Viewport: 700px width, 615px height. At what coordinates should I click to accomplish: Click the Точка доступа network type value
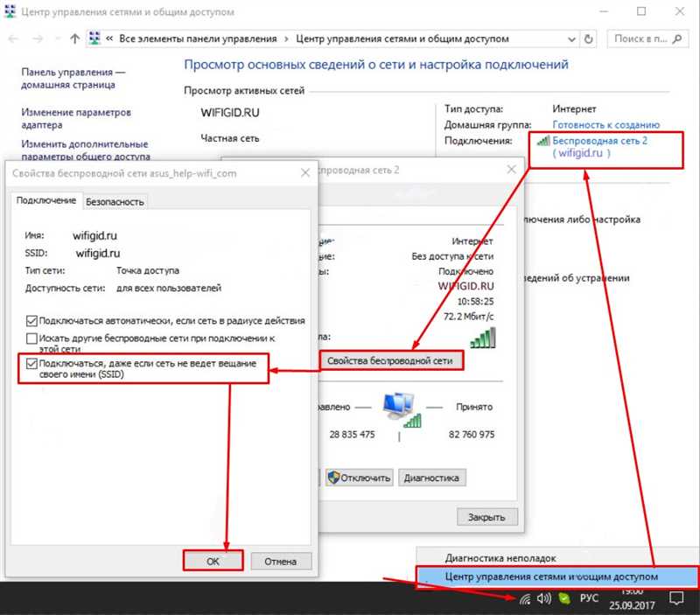click(148, 270)
